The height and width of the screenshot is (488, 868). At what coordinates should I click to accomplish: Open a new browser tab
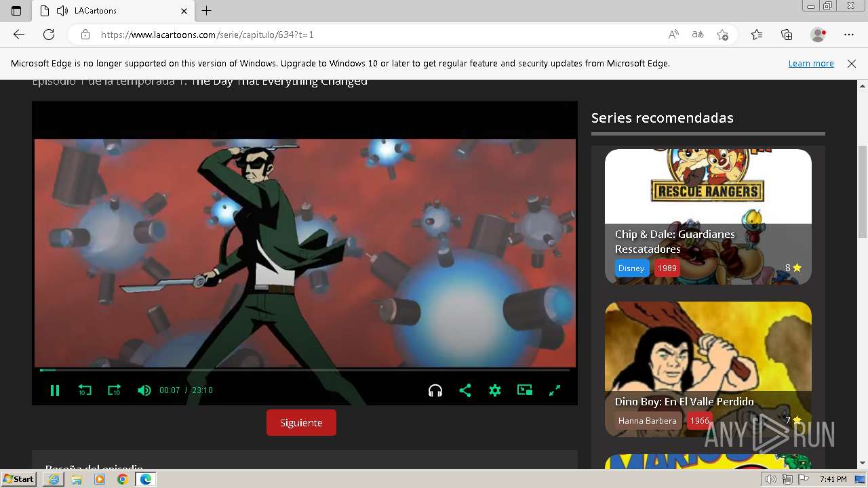[207, 11]
